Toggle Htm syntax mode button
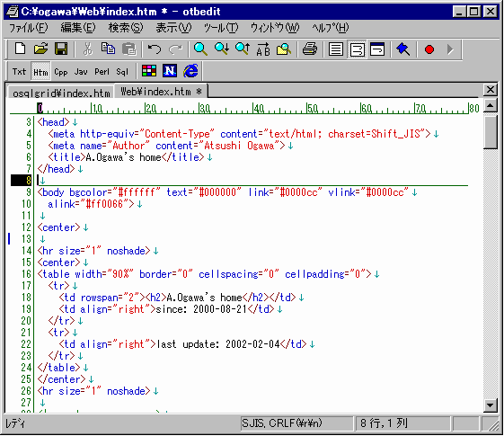The width and height of the screenshot is (504, 436). pyautogui.click(x=40, y=72)
